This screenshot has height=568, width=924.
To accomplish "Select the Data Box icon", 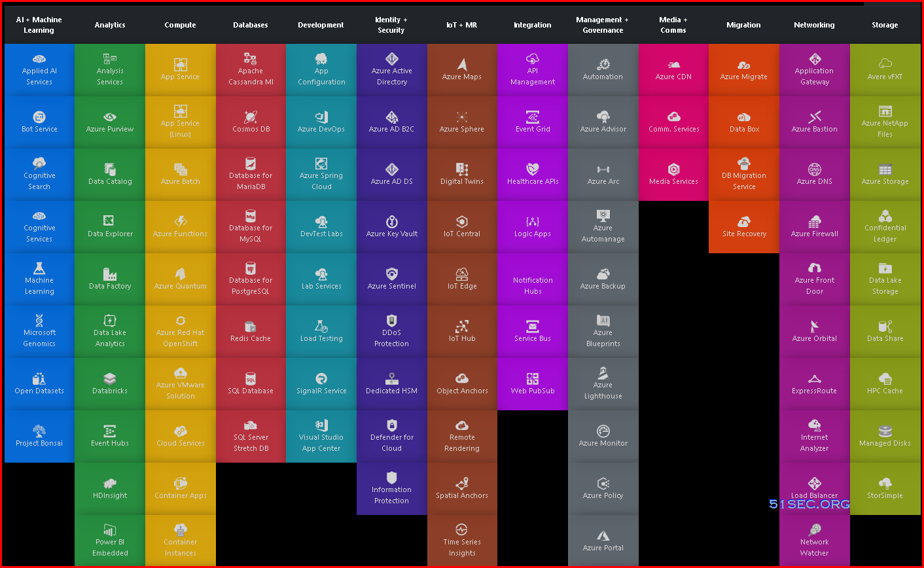I will pyautogui.click(x=744, y=117).
